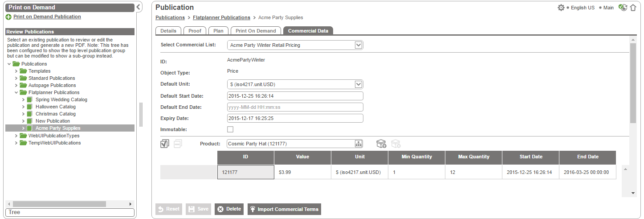644x219 pixels.
Task: Click the Default End Date field
Action: 295,107
